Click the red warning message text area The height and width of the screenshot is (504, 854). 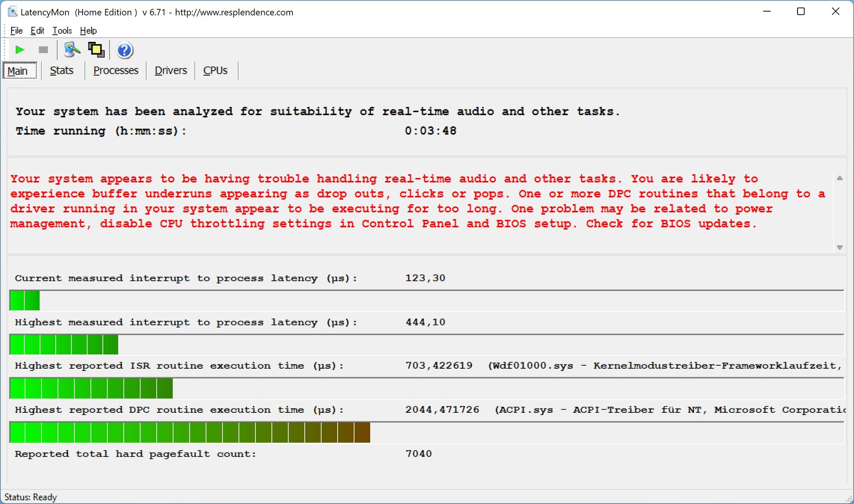pyautogui.click(x=418, y=202)
